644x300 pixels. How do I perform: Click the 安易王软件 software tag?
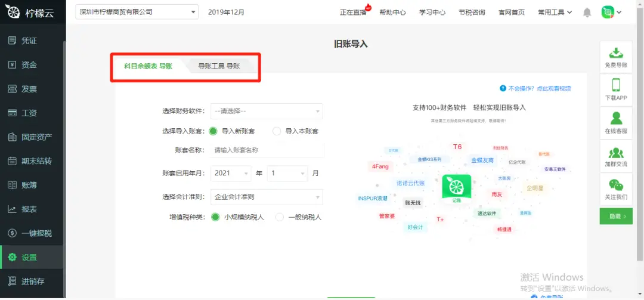pyautogui.click(x=555, y=169)
